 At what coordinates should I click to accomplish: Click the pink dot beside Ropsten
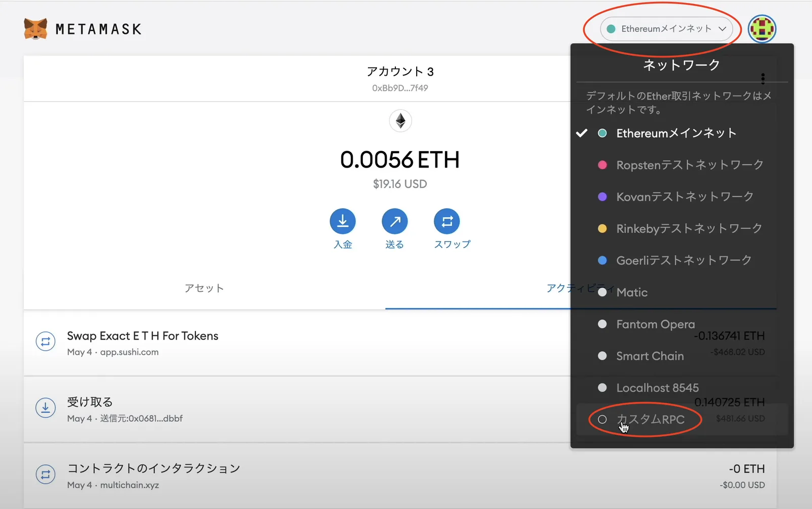pyautogui.click(x=602, y=165)
